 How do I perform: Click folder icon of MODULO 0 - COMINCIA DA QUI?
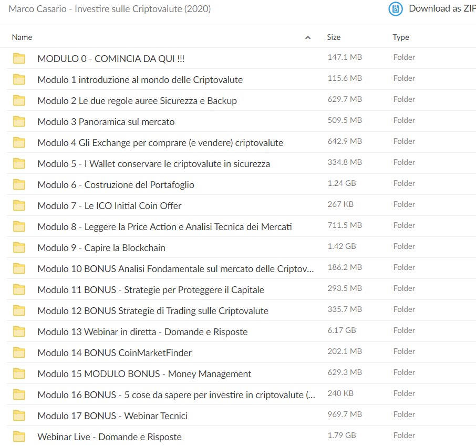coord(19,58)
